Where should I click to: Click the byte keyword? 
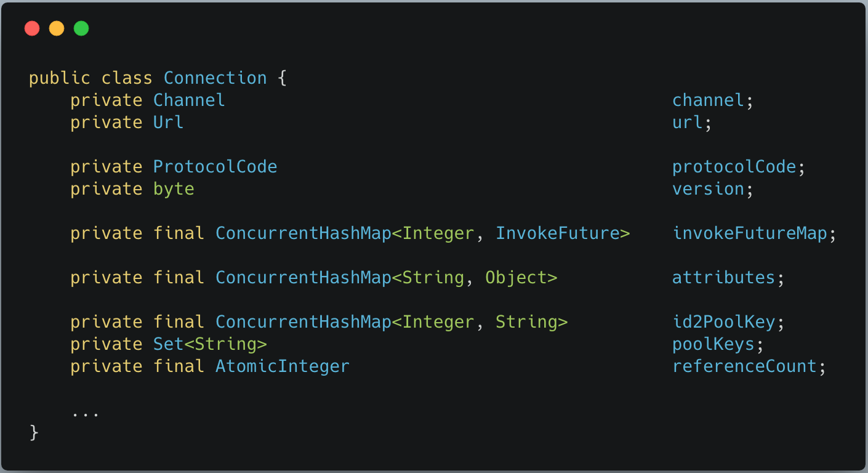tap(174, 189)
